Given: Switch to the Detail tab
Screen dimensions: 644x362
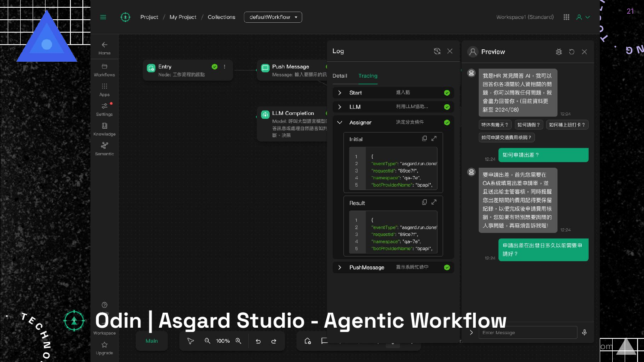Looking at the screenshot, I should coord(340,76).
